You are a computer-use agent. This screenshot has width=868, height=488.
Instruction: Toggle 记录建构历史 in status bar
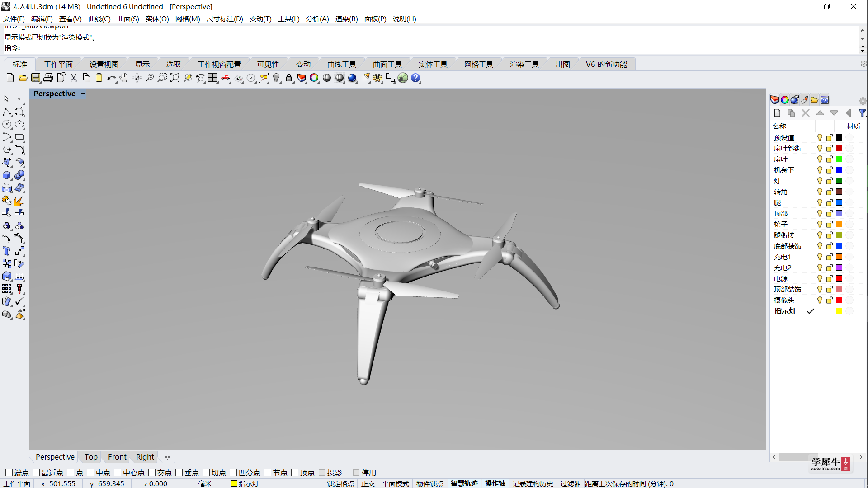pyautogui.click(x=533, y=483)
